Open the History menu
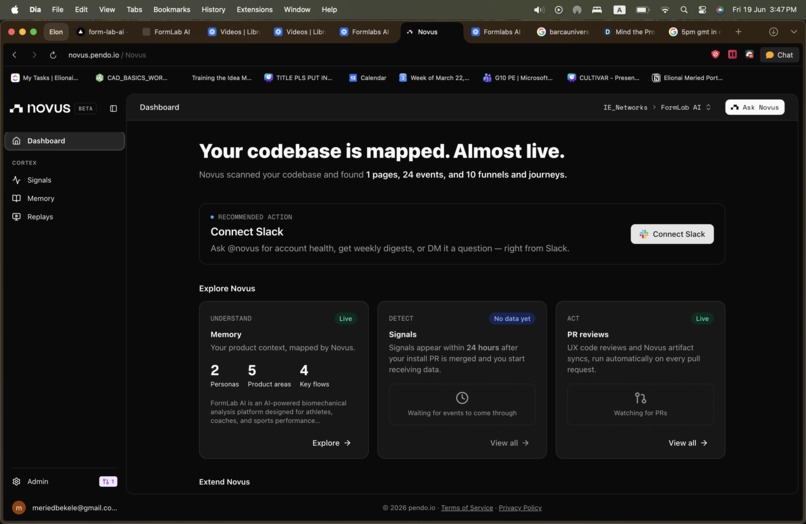 213,10
